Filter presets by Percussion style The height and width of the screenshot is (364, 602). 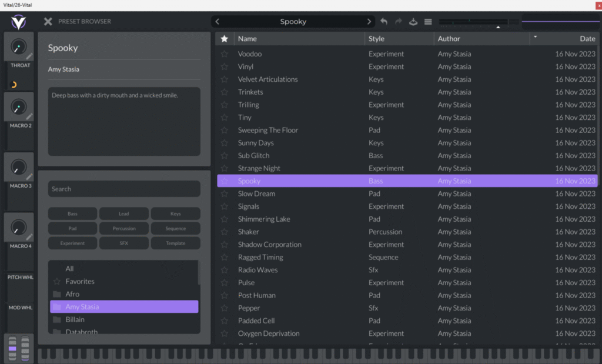tap(124, 229)
